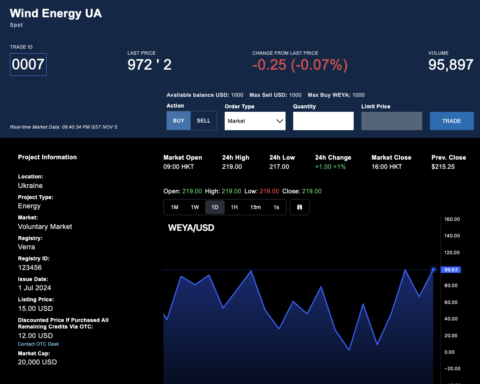Click the Market Cap 20,000 USD value
The height and width of the screenshot is (384, 480).
(37, 362)
